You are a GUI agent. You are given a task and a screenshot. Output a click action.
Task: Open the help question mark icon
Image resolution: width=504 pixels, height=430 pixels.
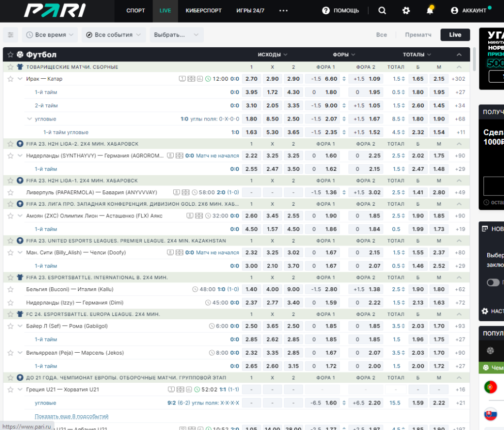pyautogui.click(x=326, y=11)
